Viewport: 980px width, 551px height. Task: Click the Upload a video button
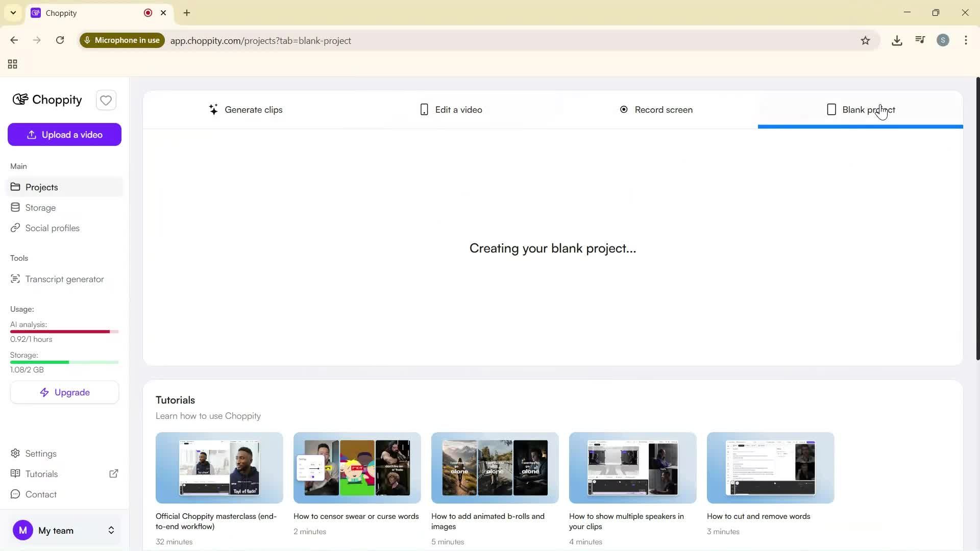[x=64, y=134]
